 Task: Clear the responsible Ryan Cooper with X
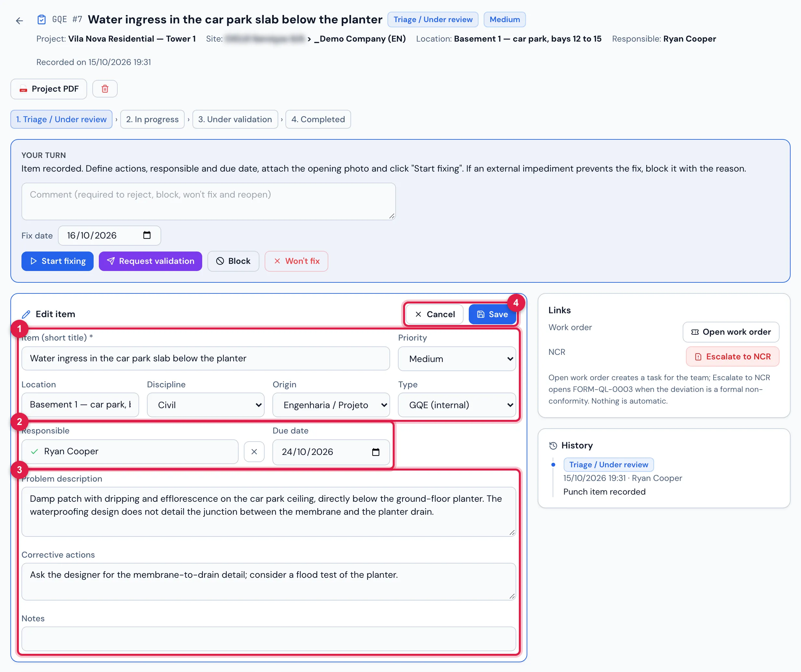[x=254, y=452]
